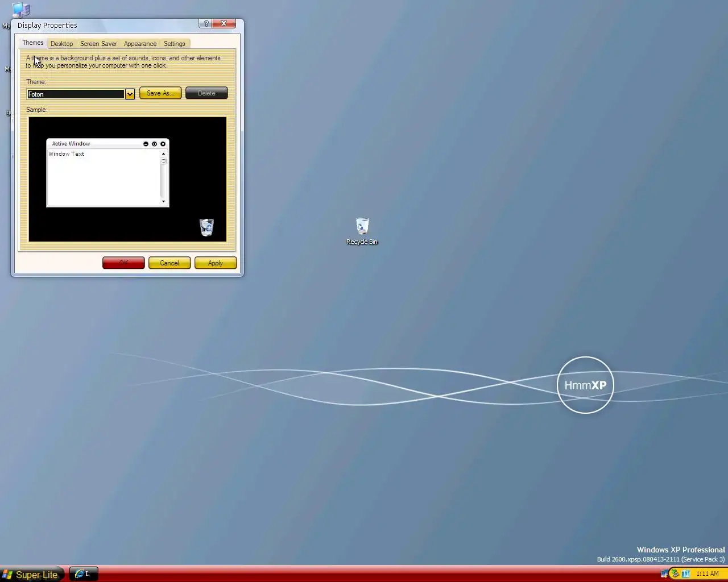
Task: Apply the selected theme
Action: tap(216, 263)
